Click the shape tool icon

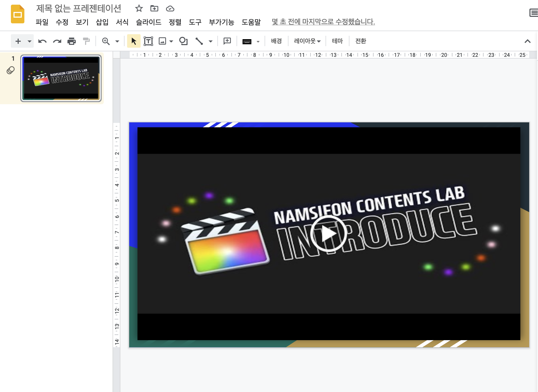[x=183, y=41]
